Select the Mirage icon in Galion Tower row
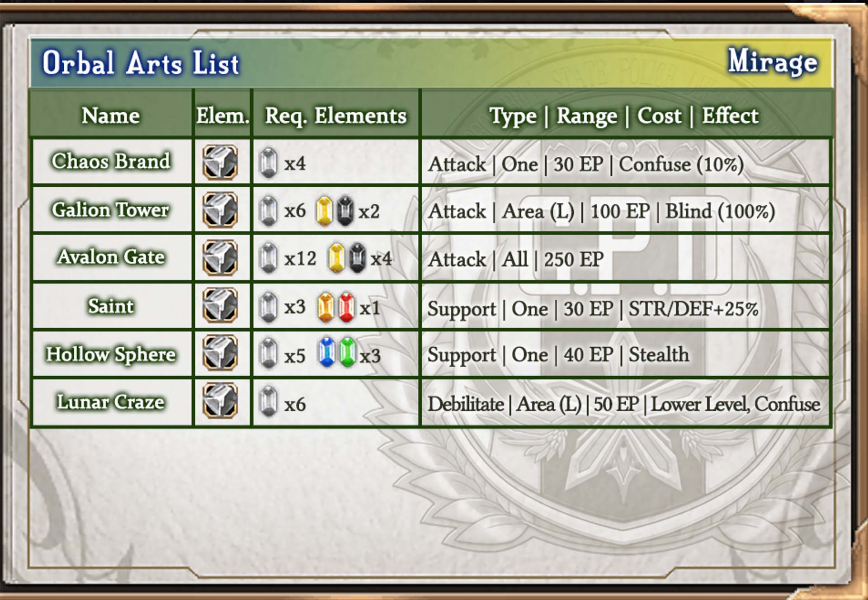The height and width of the screenshot is (600, 868). (220, 210)
